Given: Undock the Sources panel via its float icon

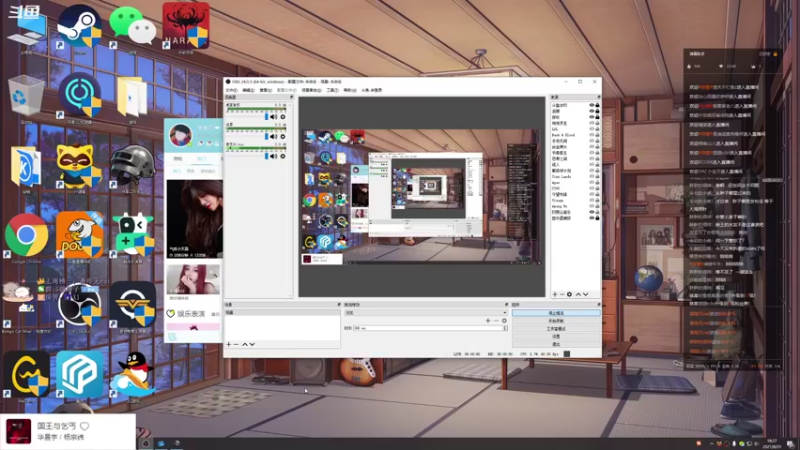Looking at the screenshot, I should point(598,97).
